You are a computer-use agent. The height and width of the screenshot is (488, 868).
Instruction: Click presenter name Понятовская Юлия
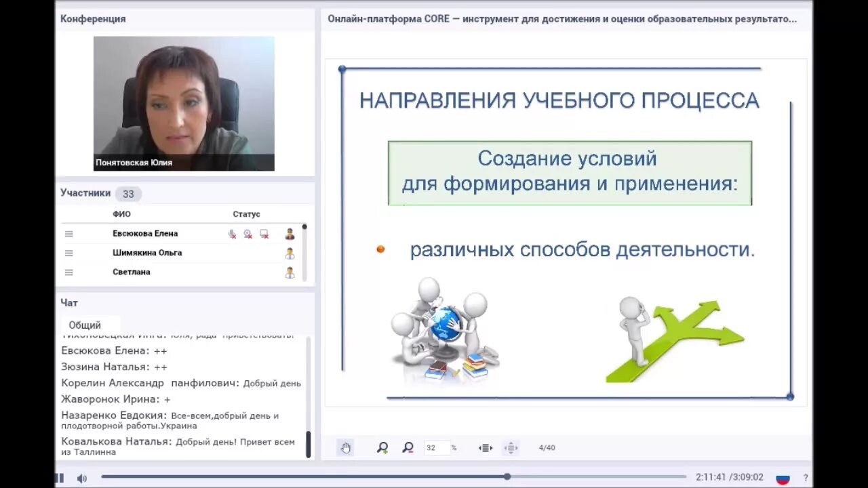point(134,163)
